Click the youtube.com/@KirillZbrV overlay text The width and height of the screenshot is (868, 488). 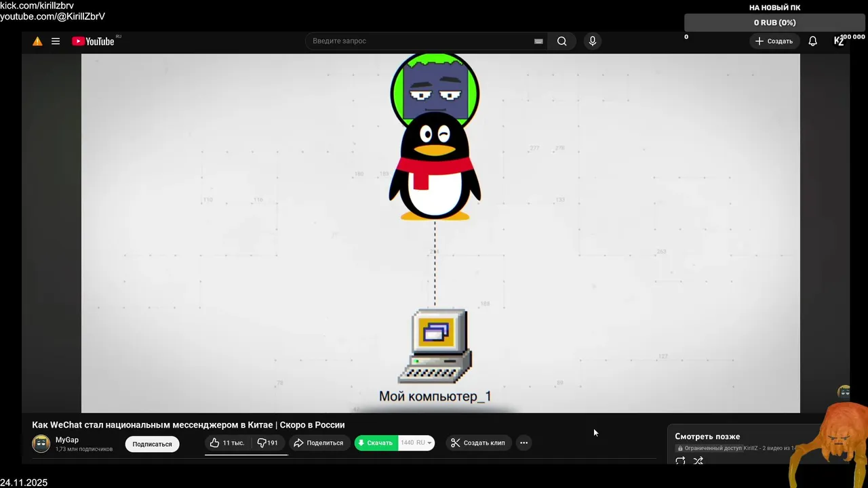pyautogui.click(x=52, y=16)
